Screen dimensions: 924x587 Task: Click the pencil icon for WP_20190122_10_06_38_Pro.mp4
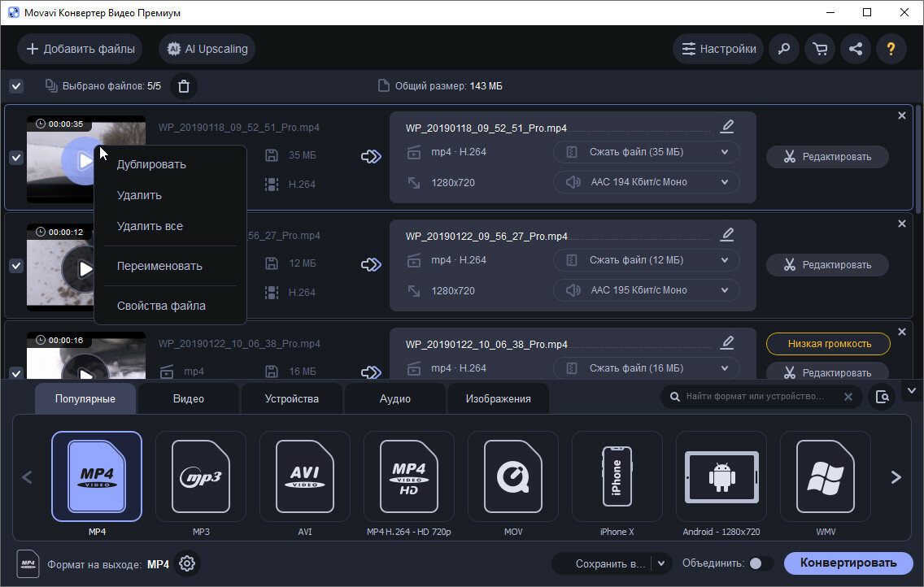coord(728,342)
